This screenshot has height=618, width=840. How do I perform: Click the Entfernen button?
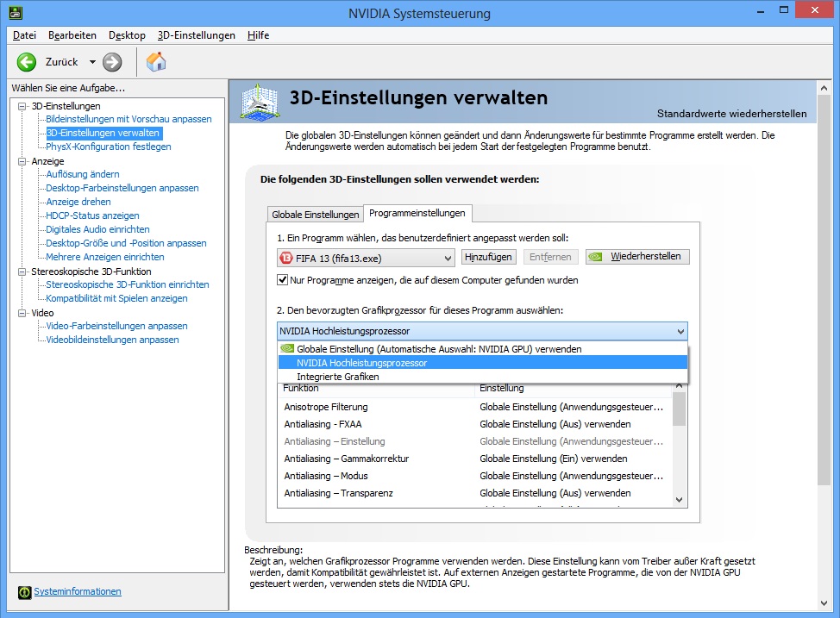pyautogui.click(x=550, y=257)
